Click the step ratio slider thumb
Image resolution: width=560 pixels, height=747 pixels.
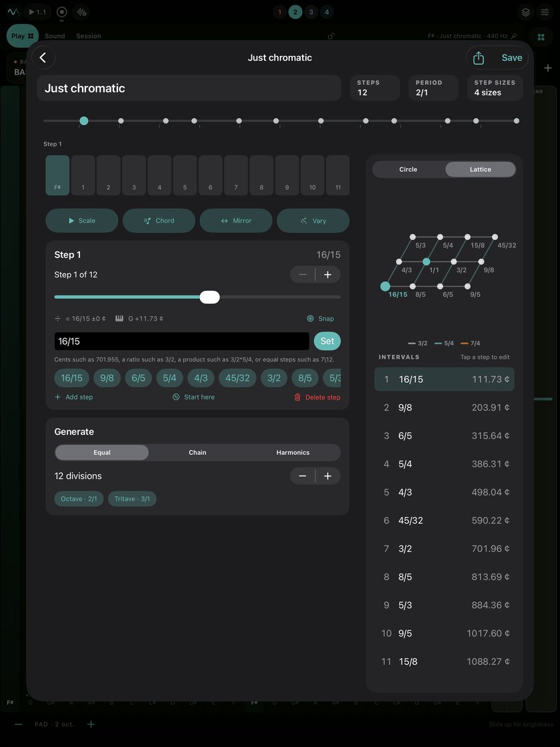[209, 297]
